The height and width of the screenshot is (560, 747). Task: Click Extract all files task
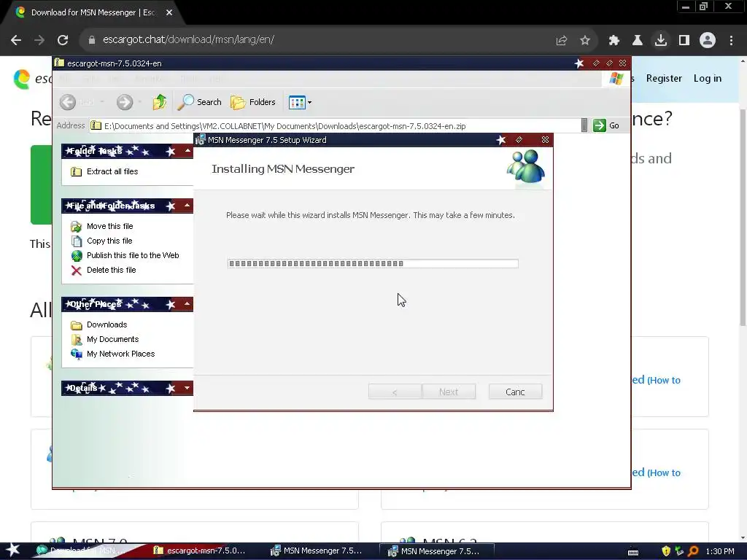104,171
